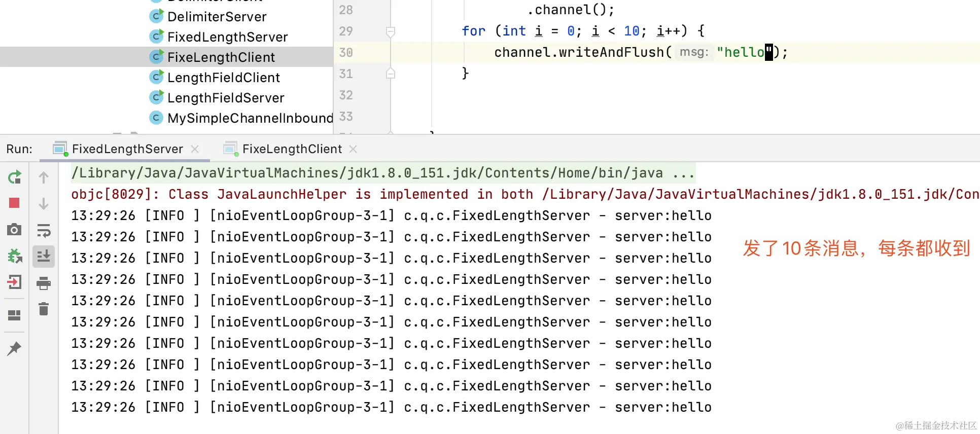Viewport: 980px width, 434px height.
Task: Click line number 31 in the gutter
Action: [x=346, y=74]
